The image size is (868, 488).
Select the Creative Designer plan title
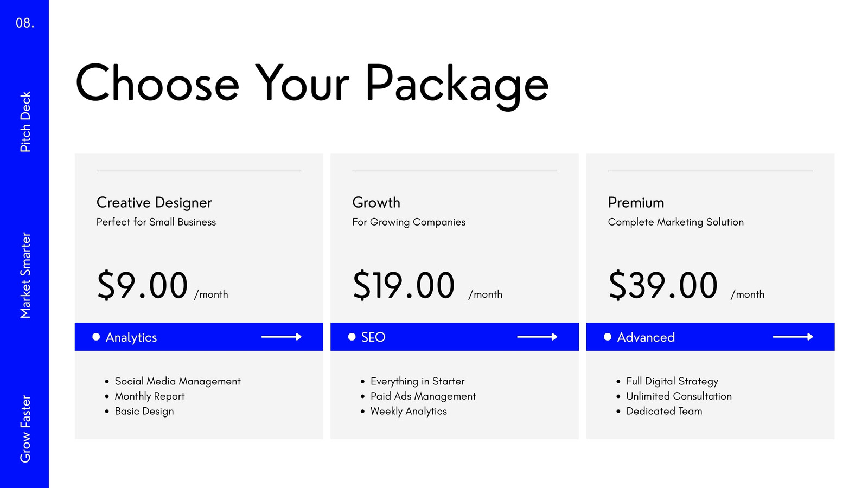click(154, 203)
